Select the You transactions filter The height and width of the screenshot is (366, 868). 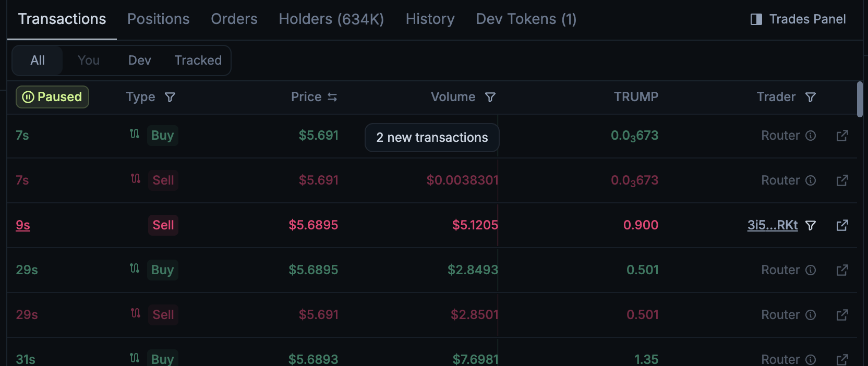click(89, 60)
